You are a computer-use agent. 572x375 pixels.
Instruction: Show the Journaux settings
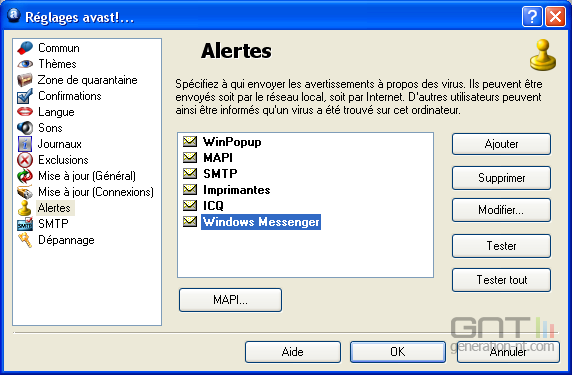click(x=59, y=144)
